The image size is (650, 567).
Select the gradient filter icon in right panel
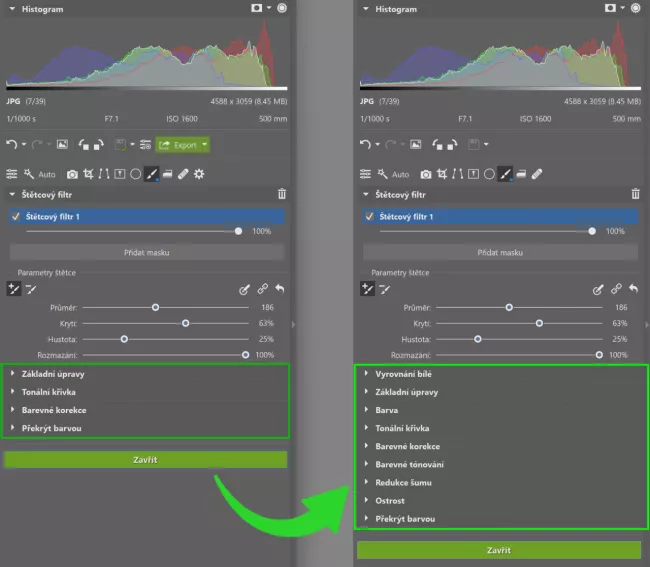[x=521, y=174]
